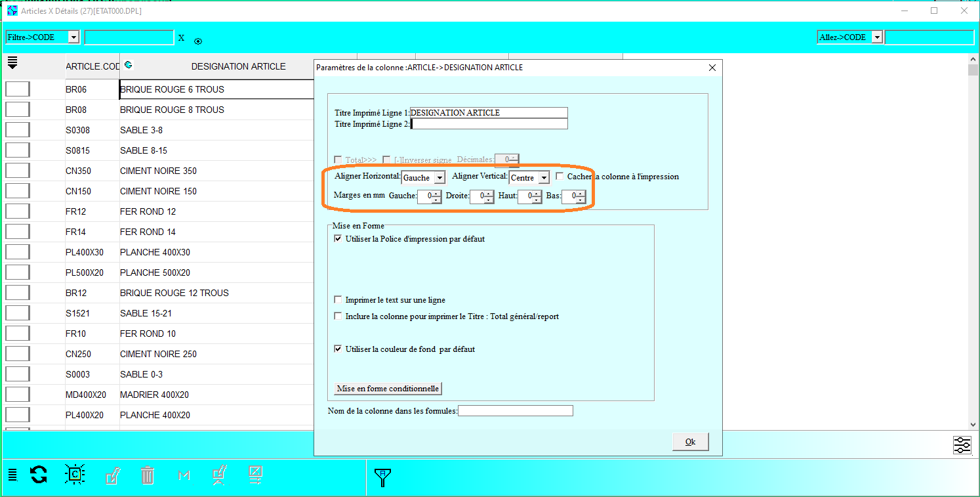
Task: Open the sliders settings icon at bottom right
Action: (962, 445)
